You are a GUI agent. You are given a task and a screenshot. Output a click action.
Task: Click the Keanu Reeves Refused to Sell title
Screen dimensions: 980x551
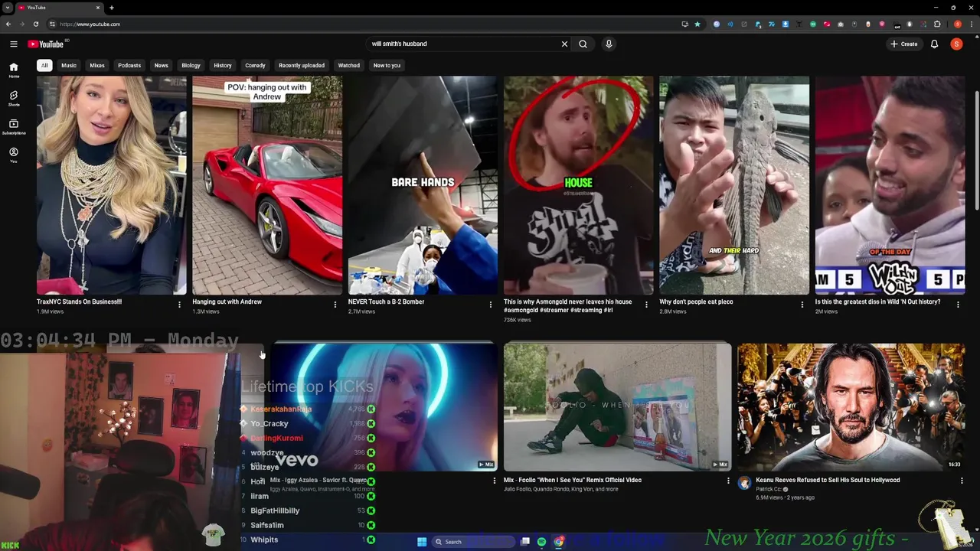pyautogui.click(x=828, y=480)
